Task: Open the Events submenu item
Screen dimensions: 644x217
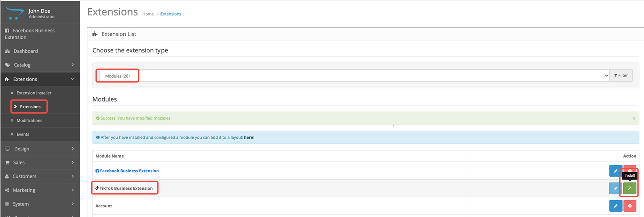Action: (23, 134)
